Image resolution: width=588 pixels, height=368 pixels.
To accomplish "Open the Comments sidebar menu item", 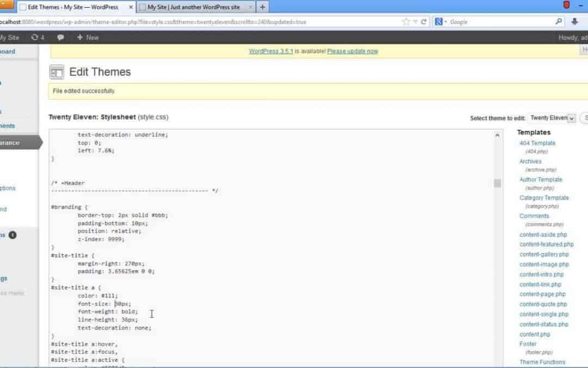I will click(8, 126).
